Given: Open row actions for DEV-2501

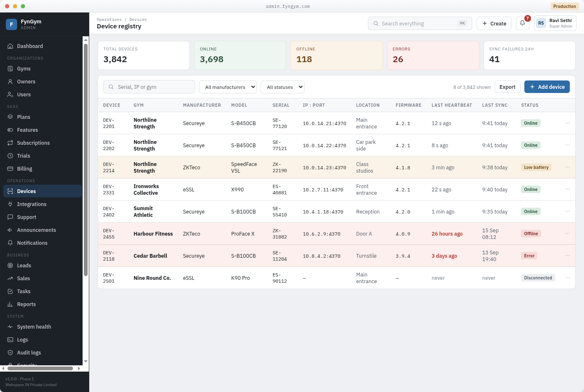Looking at the screenshot, I should (567, 278).
